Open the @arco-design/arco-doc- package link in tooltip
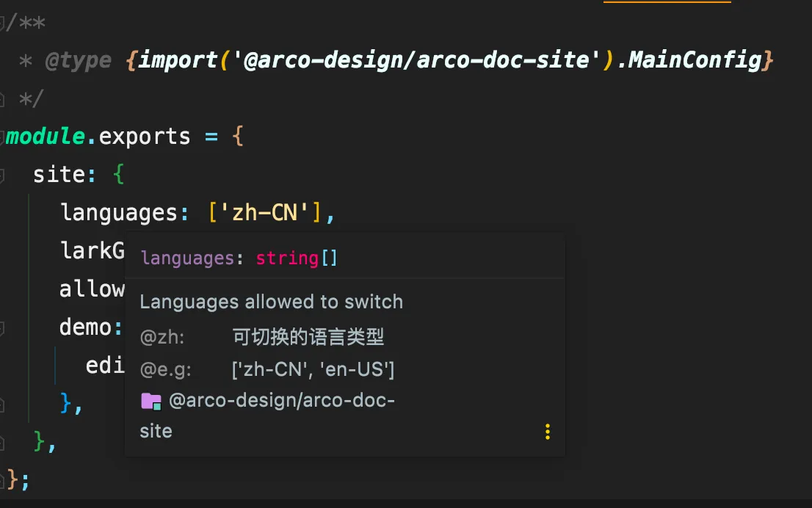 pos(282,400)
